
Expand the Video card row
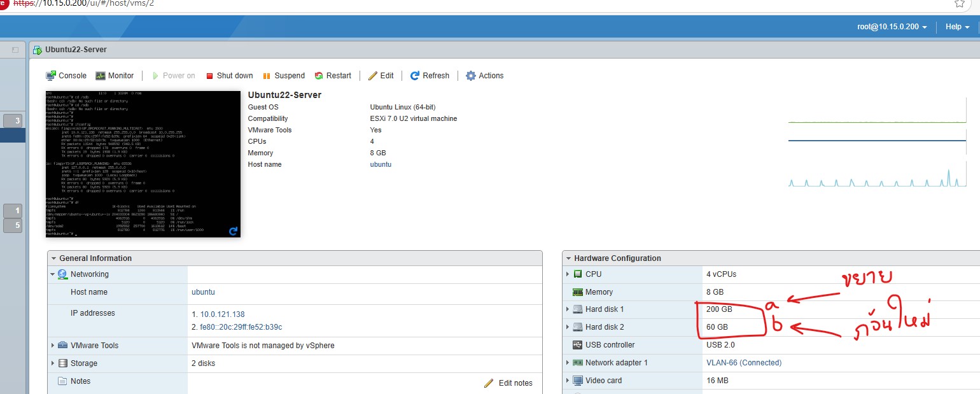tap(568, 381)
